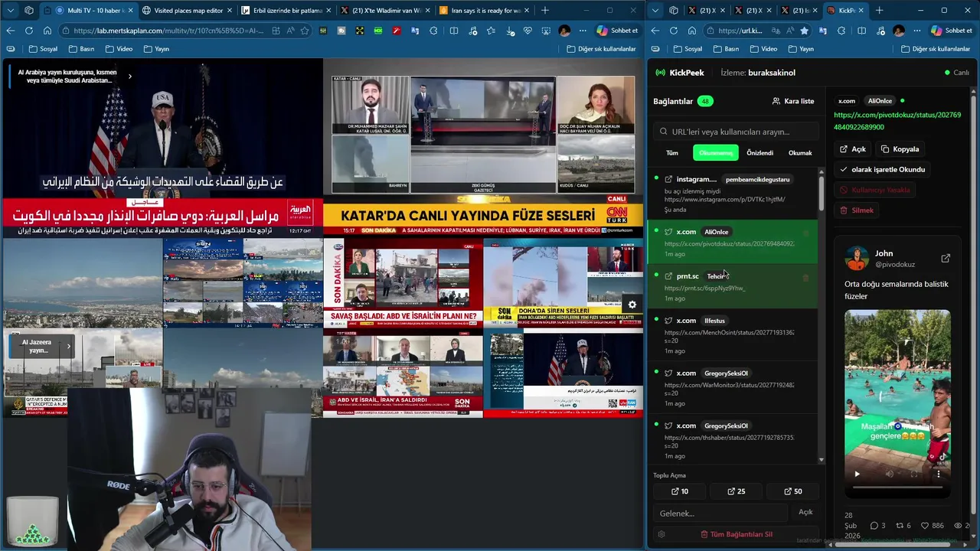The height and width of the screenshot is (551, 980).
Task: Open John's tweet in an external tab
Action: coord(946,259)
